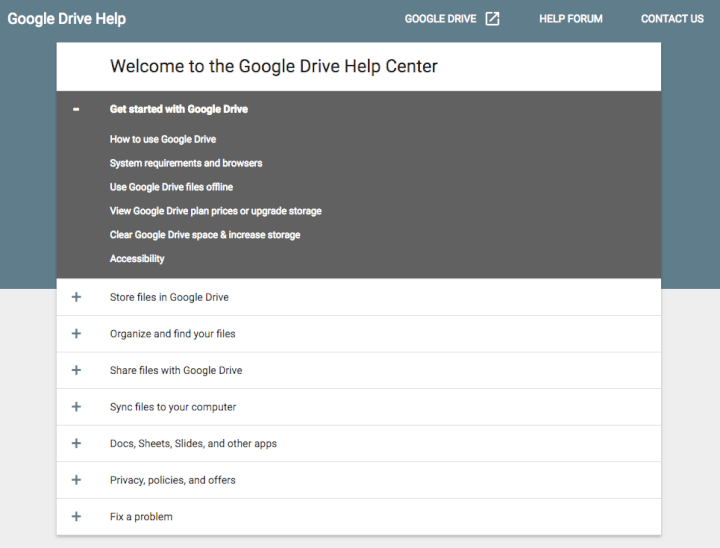The image size is (720, 548).
Task: Expand Sync files to your computer plus icon
Action: click(x=76, y=407)
